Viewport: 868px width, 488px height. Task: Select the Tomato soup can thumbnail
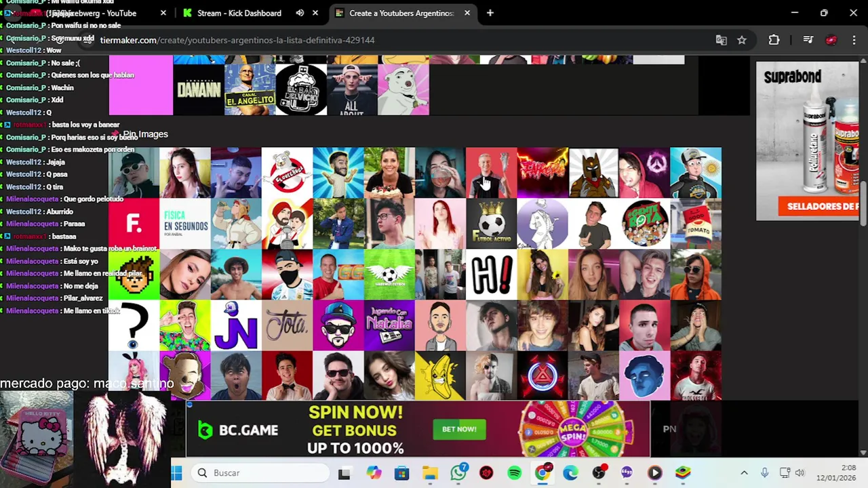coord(696,224)
